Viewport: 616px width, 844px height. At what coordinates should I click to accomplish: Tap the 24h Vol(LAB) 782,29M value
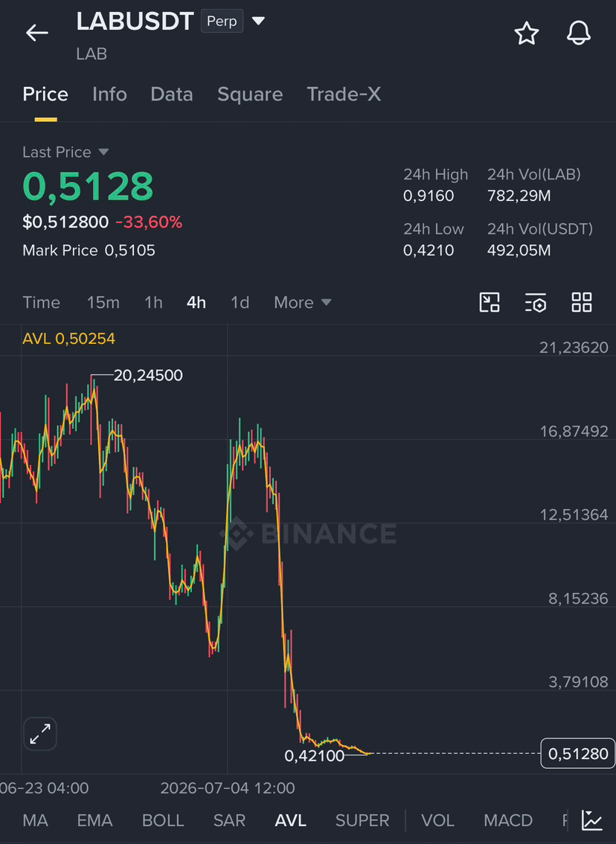[x=519, y=196]
